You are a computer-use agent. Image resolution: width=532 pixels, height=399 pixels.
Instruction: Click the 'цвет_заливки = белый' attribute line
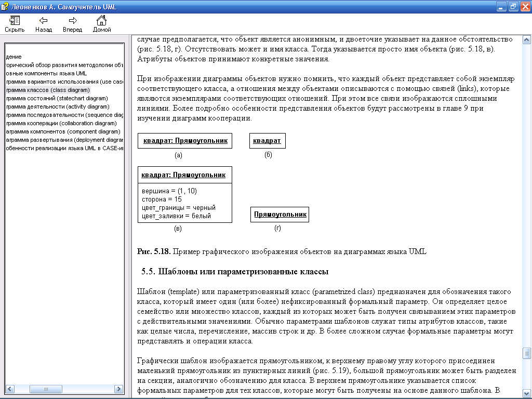pyautogui.click(x=177, y=216)
